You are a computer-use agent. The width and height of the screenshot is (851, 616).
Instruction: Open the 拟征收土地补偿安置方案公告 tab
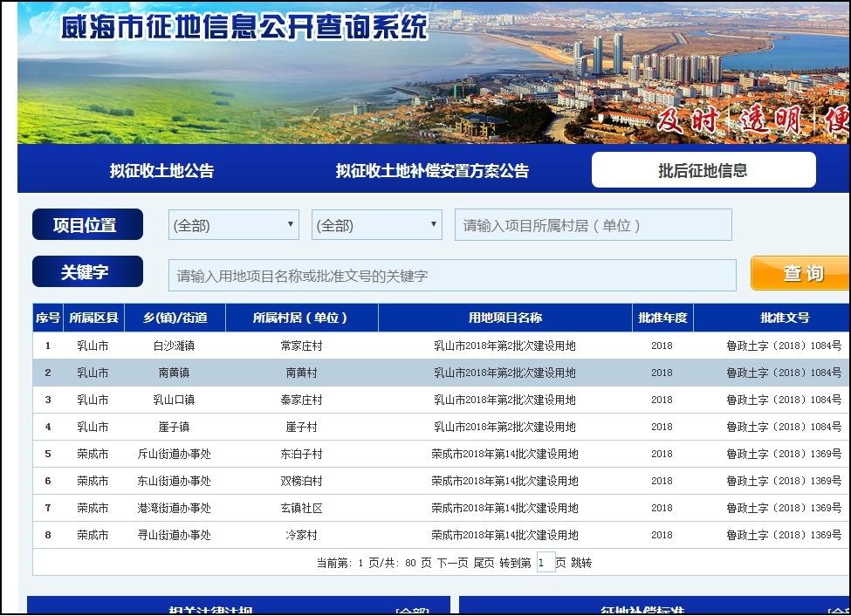[x=432, y=171]
